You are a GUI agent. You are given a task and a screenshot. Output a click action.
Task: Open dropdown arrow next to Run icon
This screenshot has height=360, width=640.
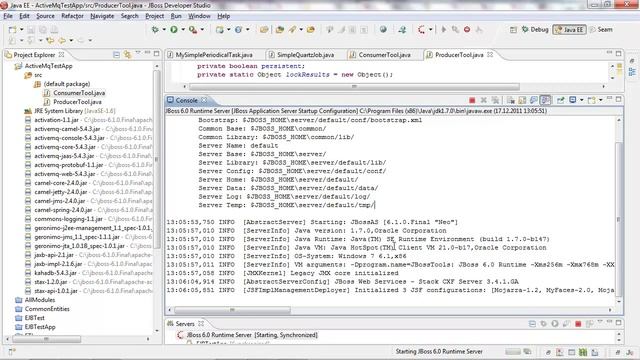(183, 29)
